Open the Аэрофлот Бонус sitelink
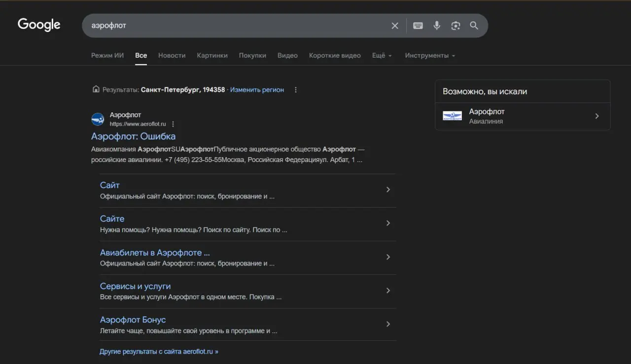631x364 pixels. (x=133, y=320)
